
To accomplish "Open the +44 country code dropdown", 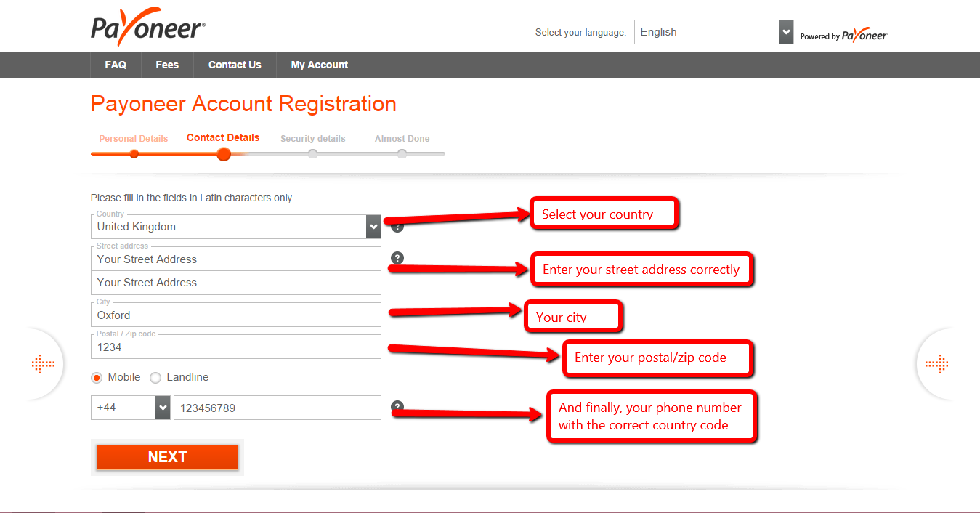I will (162, 408).
